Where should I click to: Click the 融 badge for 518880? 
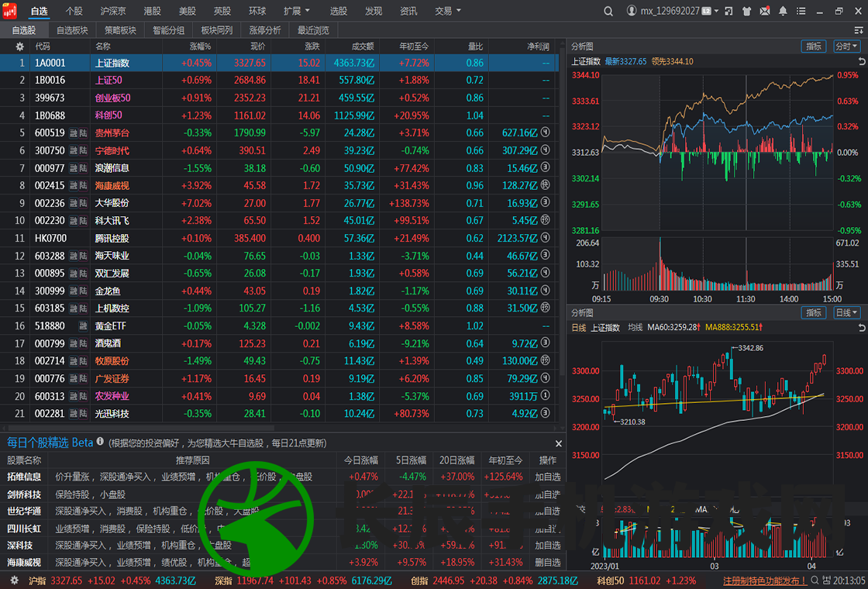(x=83, y=326)
